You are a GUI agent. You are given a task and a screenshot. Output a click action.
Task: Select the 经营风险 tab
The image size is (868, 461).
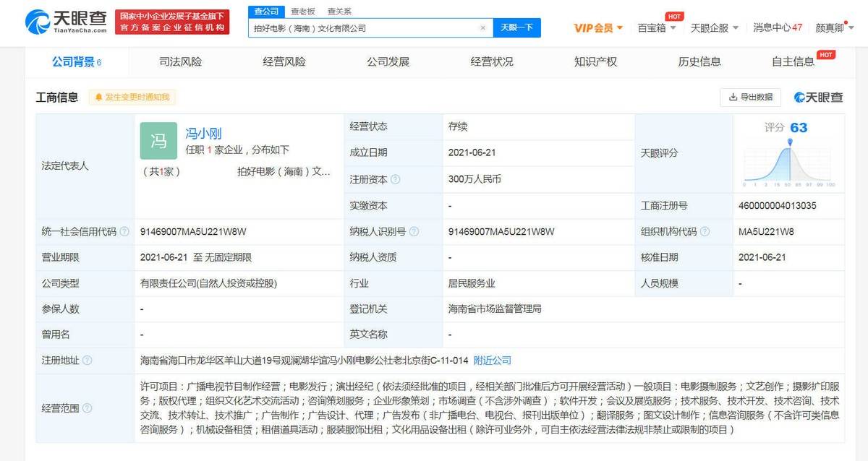(x=284, y=61)
